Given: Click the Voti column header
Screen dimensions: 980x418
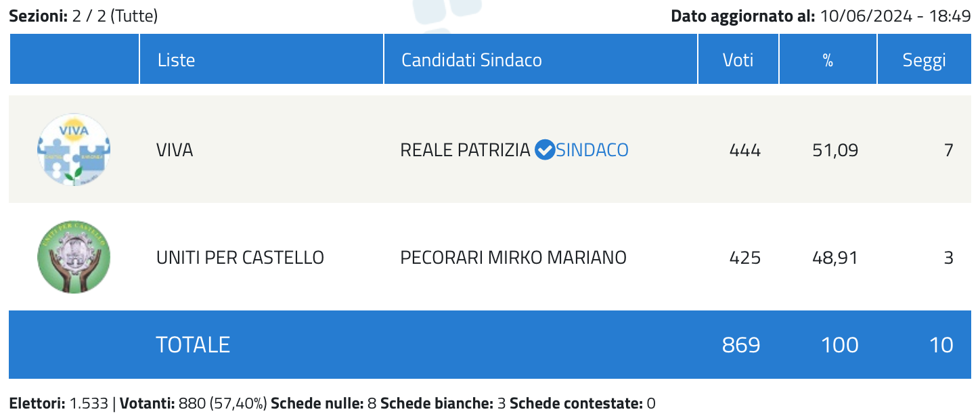Looking at the screenshot, I should (738, 60).
